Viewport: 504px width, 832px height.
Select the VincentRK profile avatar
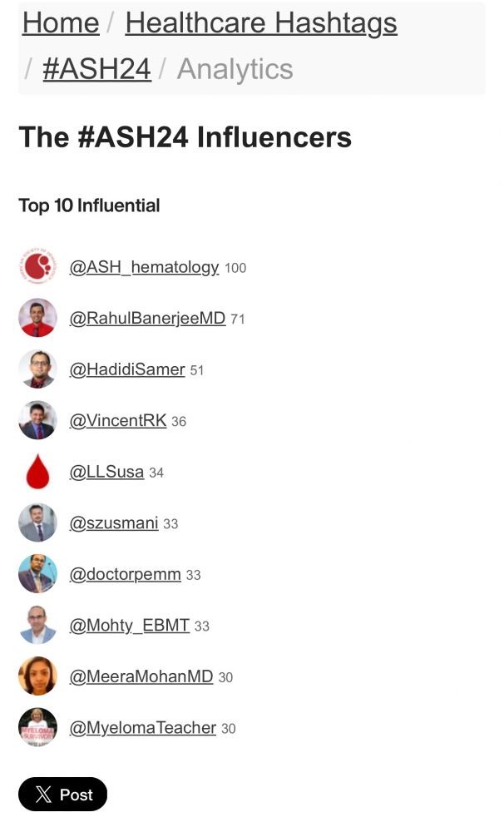pos(37,420)
